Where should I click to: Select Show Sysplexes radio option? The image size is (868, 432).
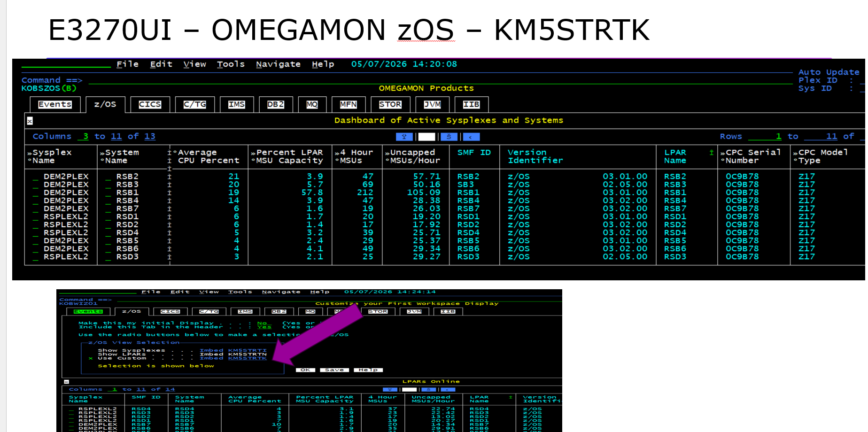click(x=90, y=350)
